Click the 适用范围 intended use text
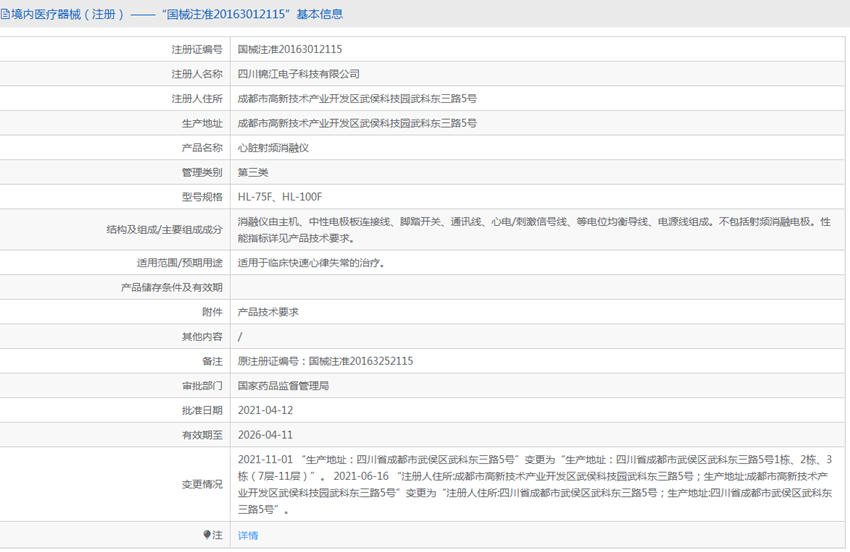This screenshot has height=552, width=850. click(x=311, y=263)
